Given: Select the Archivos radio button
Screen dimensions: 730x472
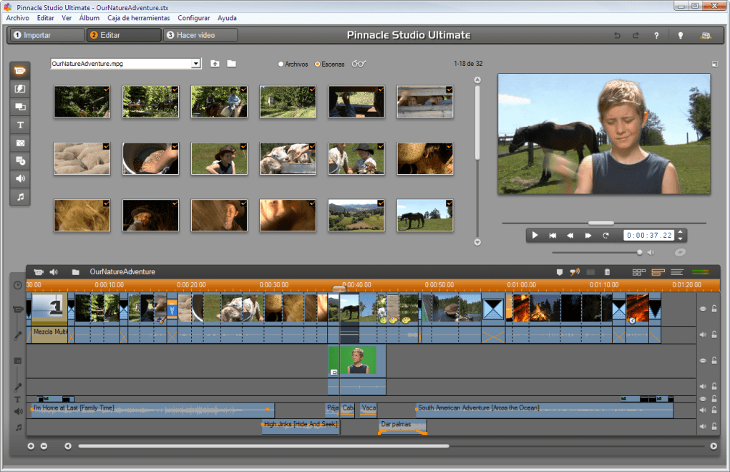Looking at the screenshot, I should pyautogui.click(x=281, y=64).
